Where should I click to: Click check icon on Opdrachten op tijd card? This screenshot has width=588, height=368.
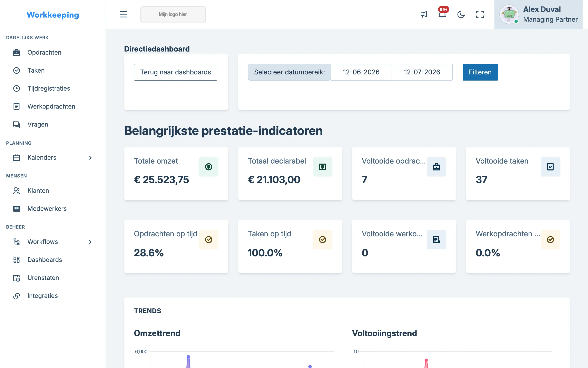coord(208,239)
